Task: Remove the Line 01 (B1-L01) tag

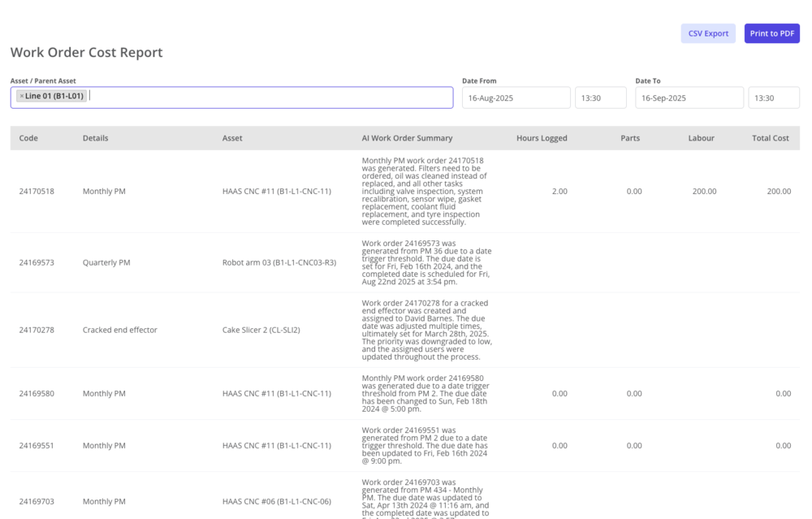Action: pos(22,96)
